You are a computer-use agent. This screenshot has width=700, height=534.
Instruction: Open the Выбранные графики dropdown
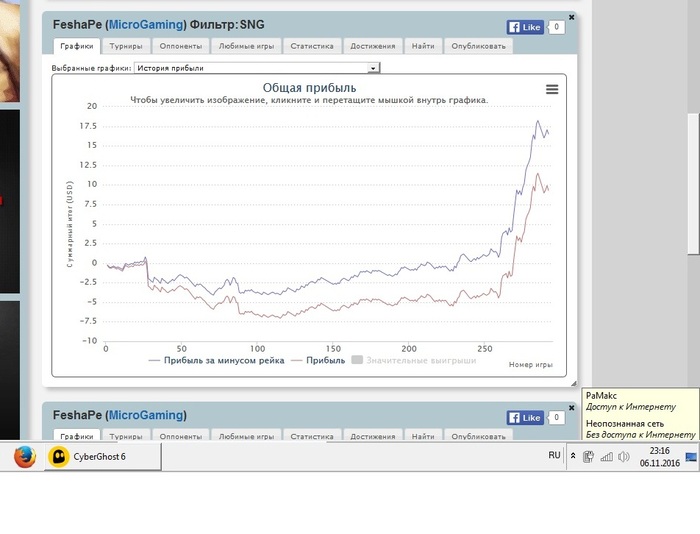257,68
